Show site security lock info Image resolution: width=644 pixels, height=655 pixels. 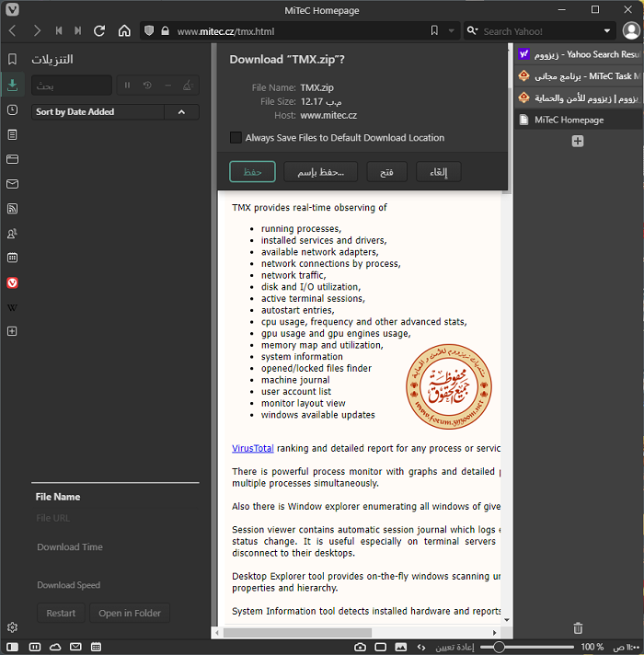(166, 31)
